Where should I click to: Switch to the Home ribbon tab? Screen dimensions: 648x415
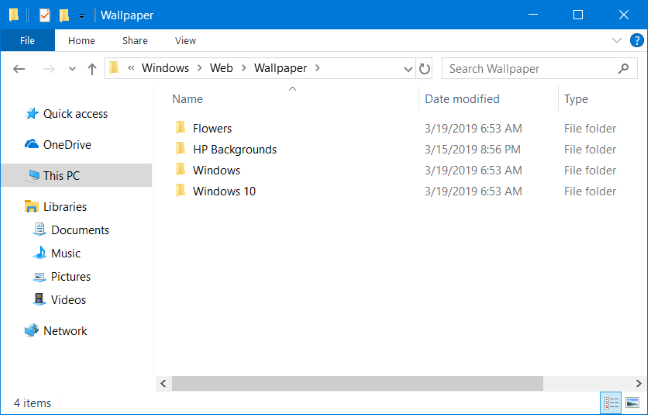click(x=81, y=41)
